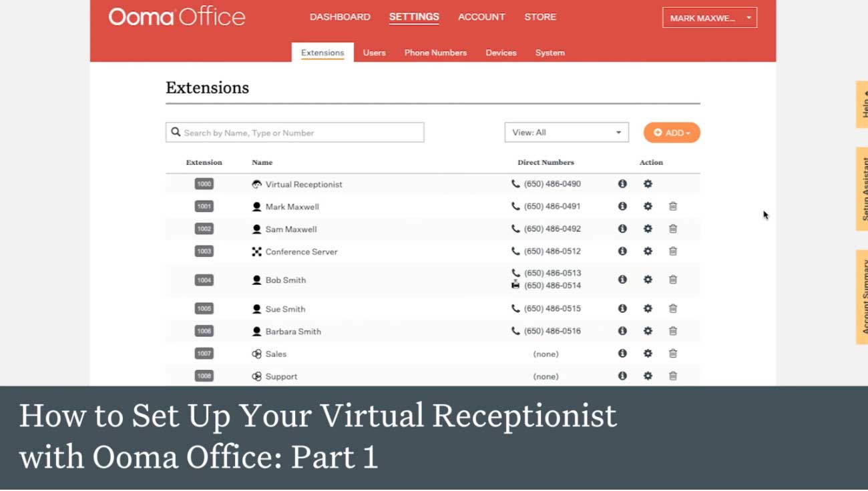868x491 pixels.
Task: Open the Phone Numbers tab
Action: tap(435, 53)
